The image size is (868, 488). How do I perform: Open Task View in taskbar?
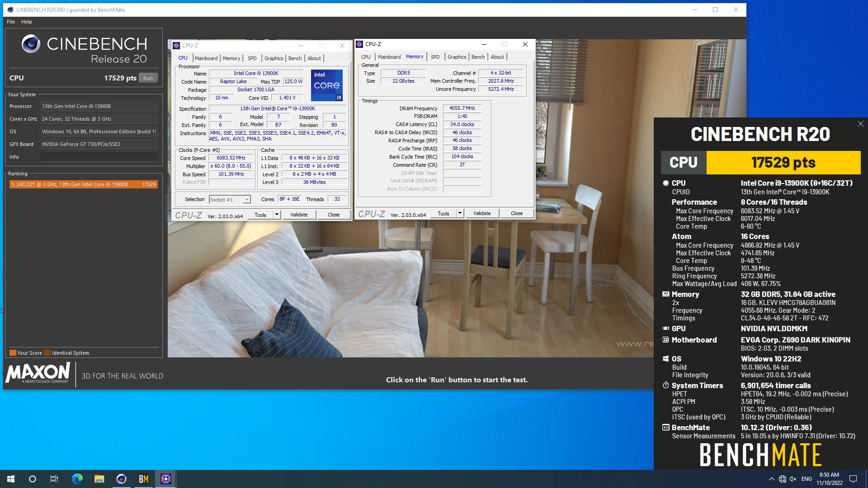tap(54, 479)
